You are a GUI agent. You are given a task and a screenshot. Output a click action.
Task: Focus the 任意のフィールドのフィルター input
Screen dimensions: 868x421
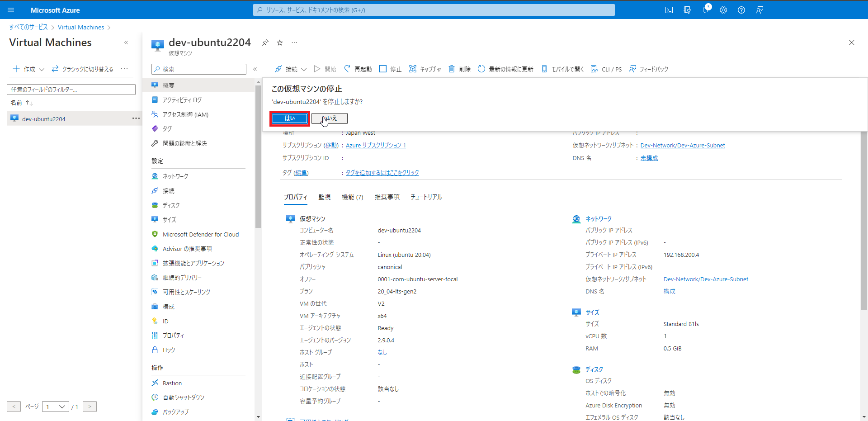[x=71, y=90]
